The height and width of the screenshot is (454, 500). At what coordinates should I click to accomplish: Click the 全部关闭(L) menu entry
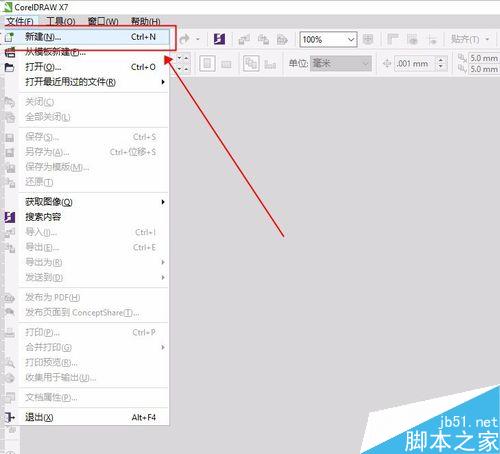coord(87,117)
